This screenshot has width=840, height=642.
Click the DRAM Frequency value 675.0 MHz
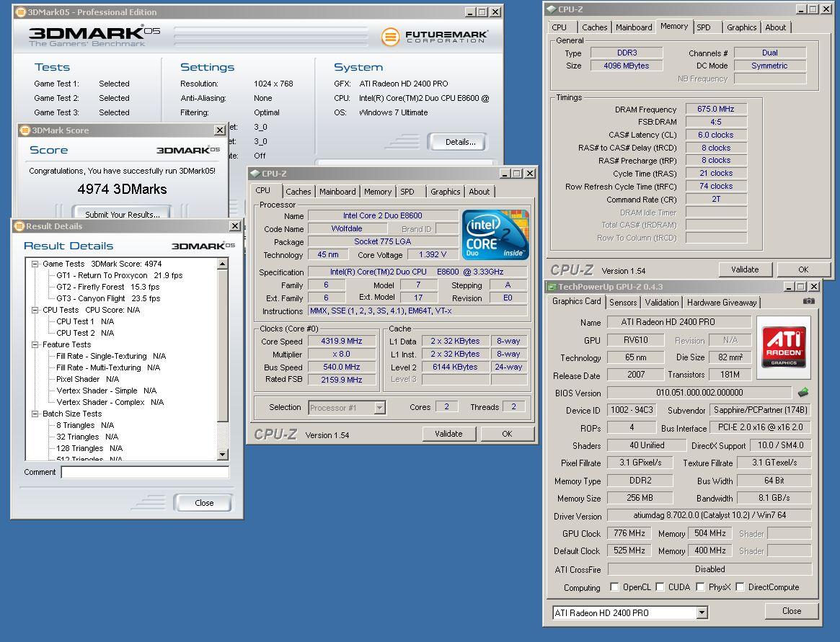pos(716,110)
